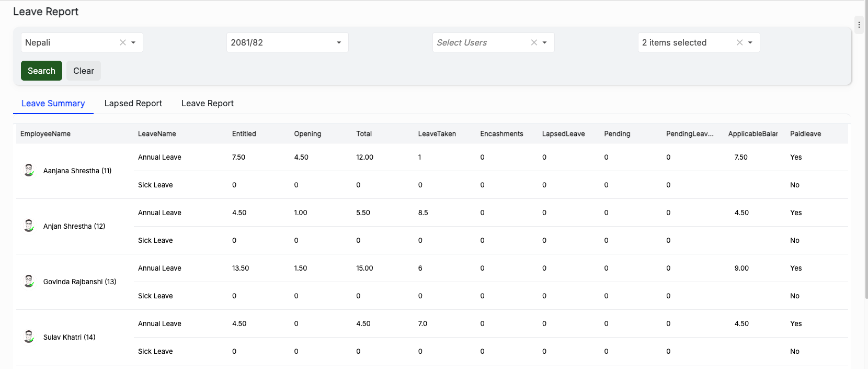Clear the Select Users field with its X
The height and width of the screenshot is (369, 868).
(534, 42)
